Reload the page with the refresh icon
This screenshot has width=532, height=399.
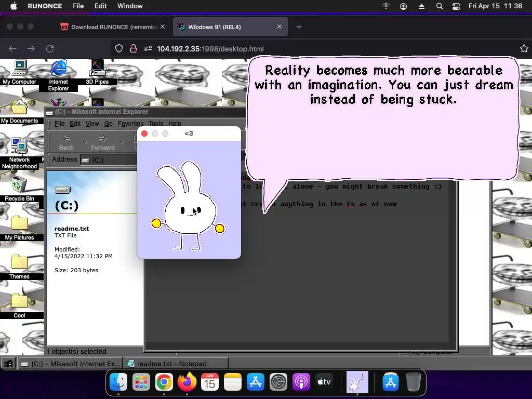pyautogui.click(x=50, y=48)
